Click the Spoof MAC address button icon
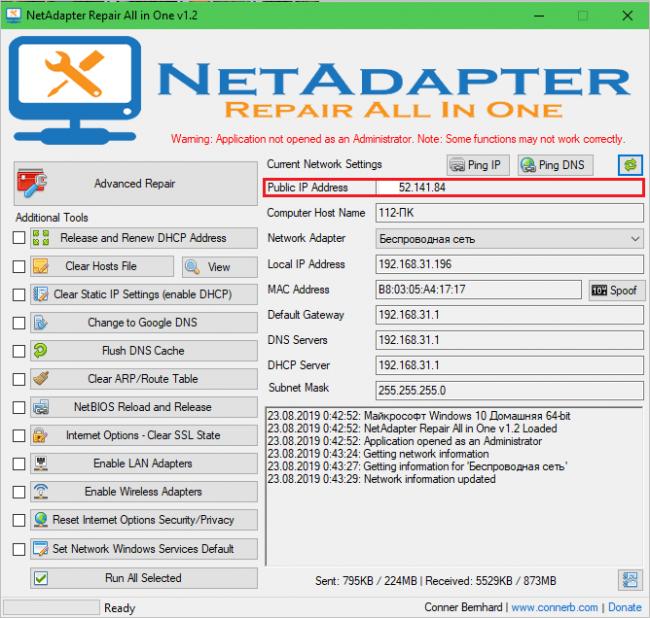 (599, 290)
